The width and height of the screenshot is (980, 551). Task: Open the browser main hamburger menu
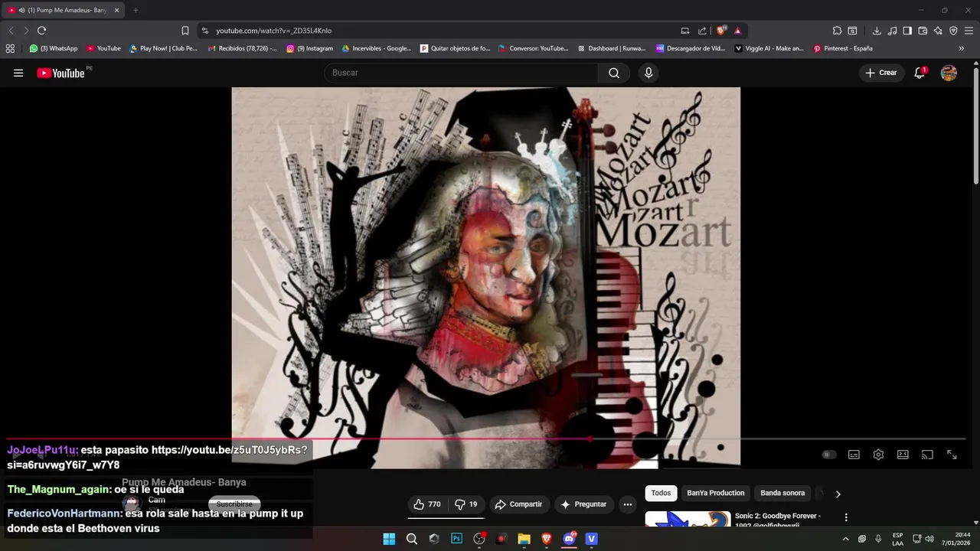[x=969, y=31]
